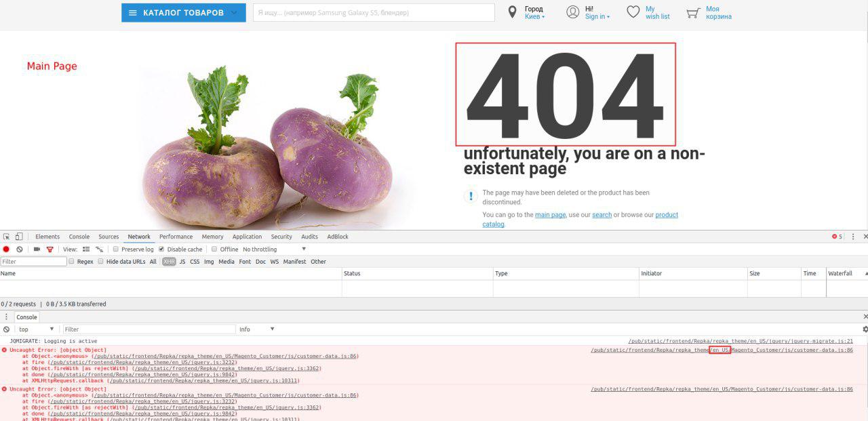Select the Img request type filter
Screen dimensions: 868x421
(x=209, y=262)
